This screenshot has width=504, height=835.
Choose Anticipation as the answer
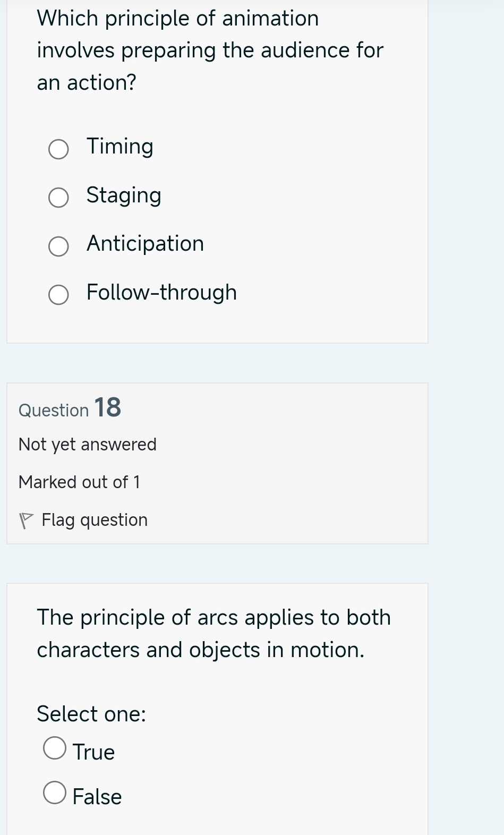[58, 246]
